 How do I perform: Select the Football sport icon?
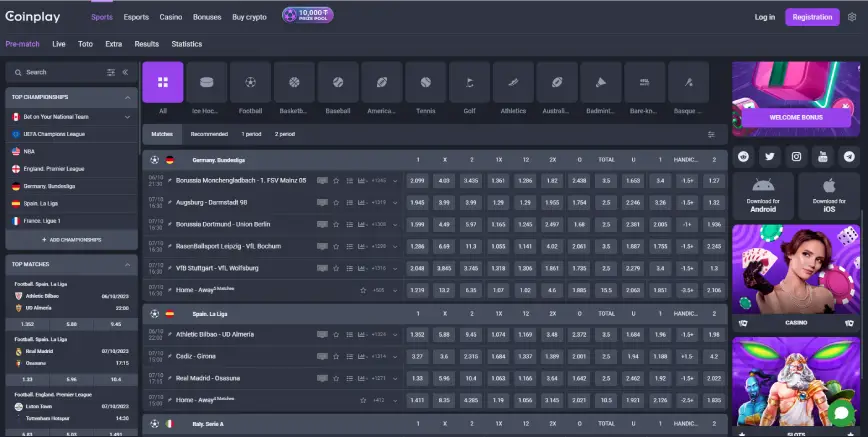coord(250,83)
